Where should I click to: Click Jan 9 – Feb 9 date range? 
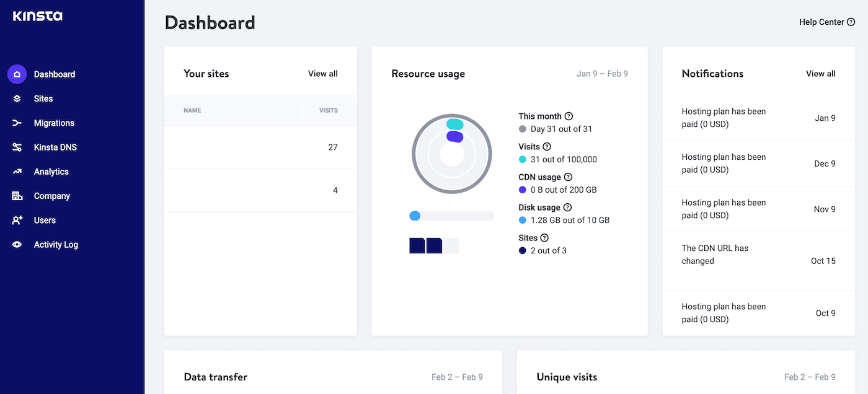pos(602,74)
